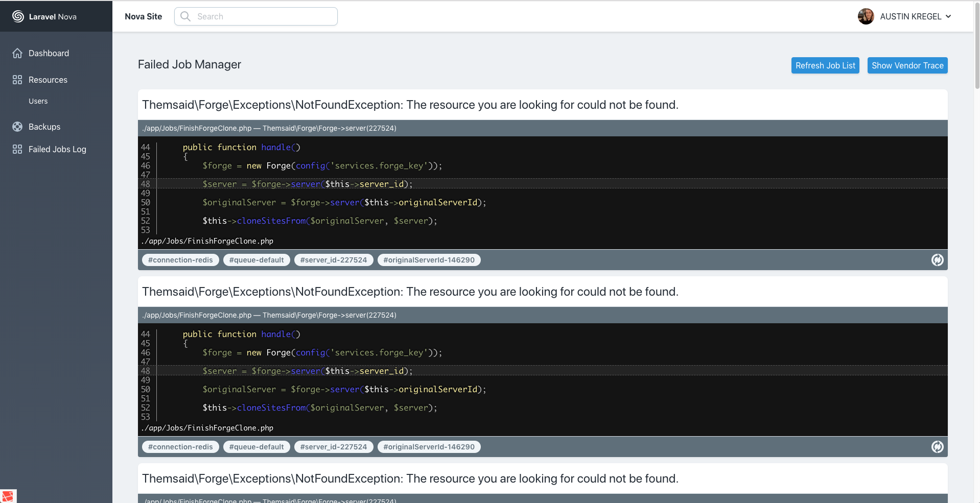Click highlighted line 48 in second code block
980x503 pixels.
point(543,371)
